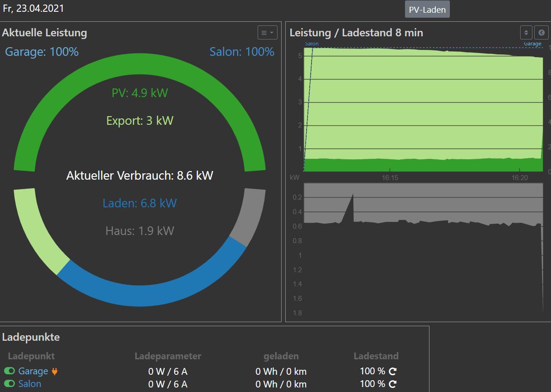This screenshot has width=551, height=392.
Task: Click the orange plug icon beside Garage
Action: tap(55, 371)
